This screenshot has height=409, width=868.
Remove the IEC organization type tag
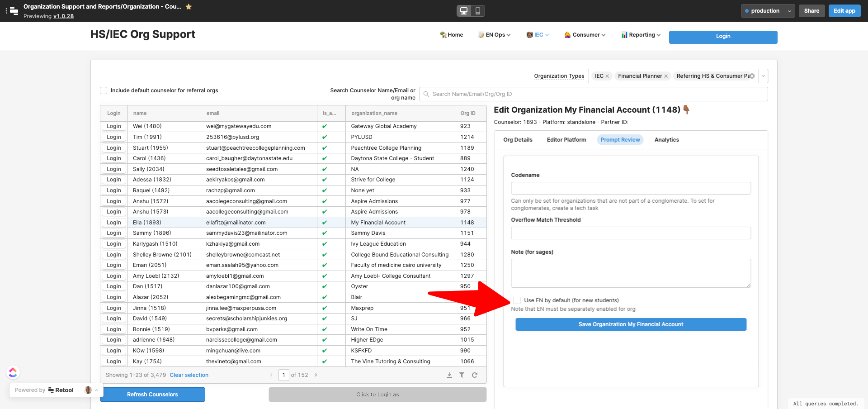point(607,76)
